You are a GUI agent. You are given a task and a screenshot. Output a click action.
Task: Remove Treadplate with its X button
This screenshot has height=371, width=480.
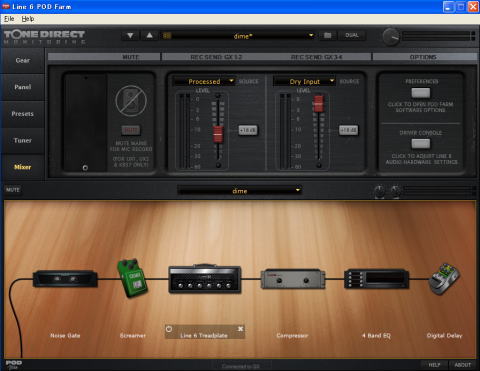[x=240, y=329]
